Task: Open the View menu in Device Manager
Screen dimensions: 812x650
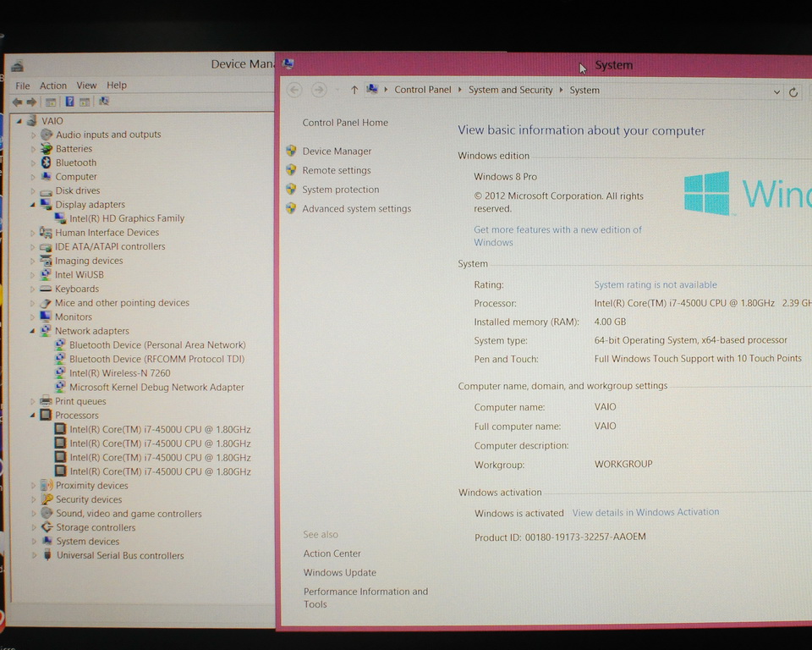Action: point(86,85)
